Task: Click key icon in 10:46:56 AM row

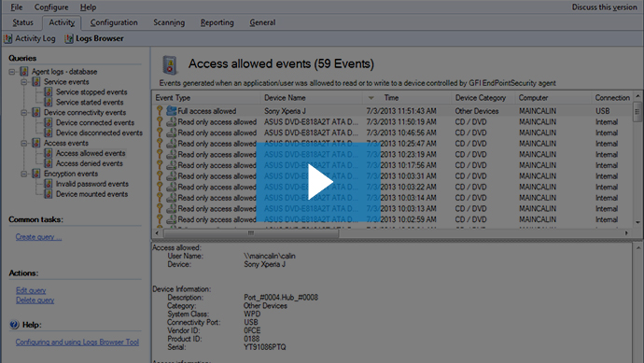Action: (x=160, y=133)
